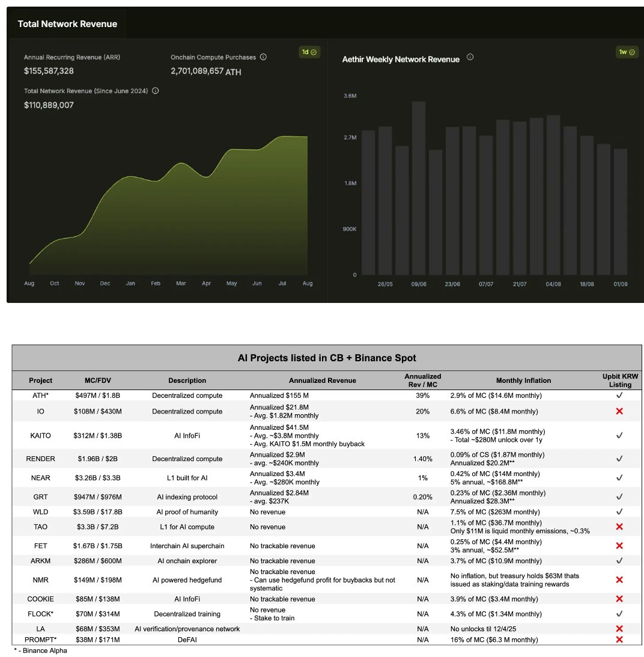The image size is (644, 657).
Task: Click the $108M / $430M cell
Action: pos(97,412)
